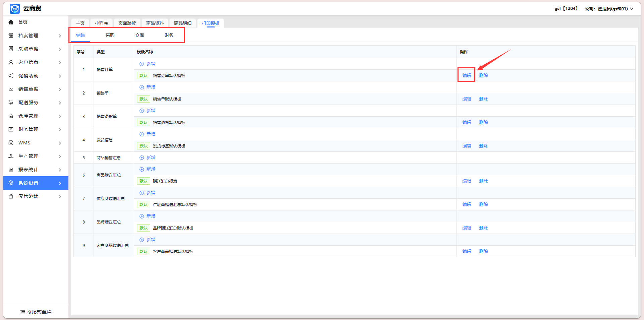Click the 仓库管理 warehouse icon
This screenshot has width=644, height=320.
11,116
